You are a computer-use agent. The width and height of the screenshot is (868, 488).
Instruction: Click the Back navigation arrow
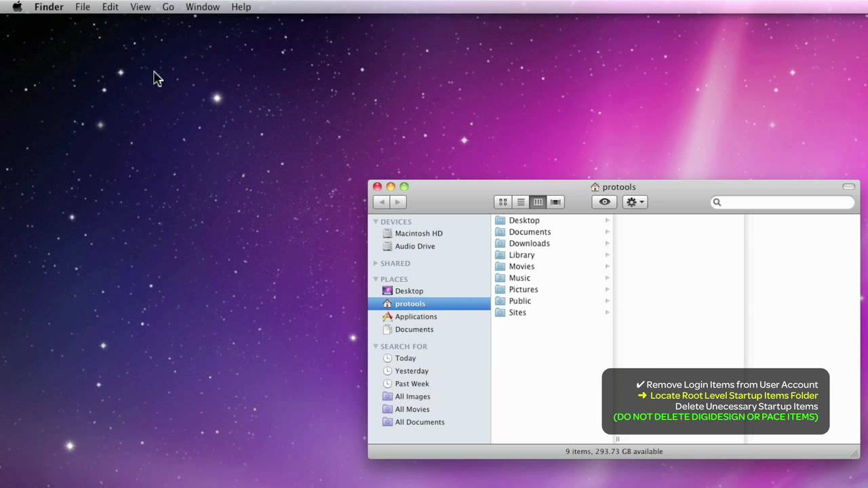tap(381, 202)
